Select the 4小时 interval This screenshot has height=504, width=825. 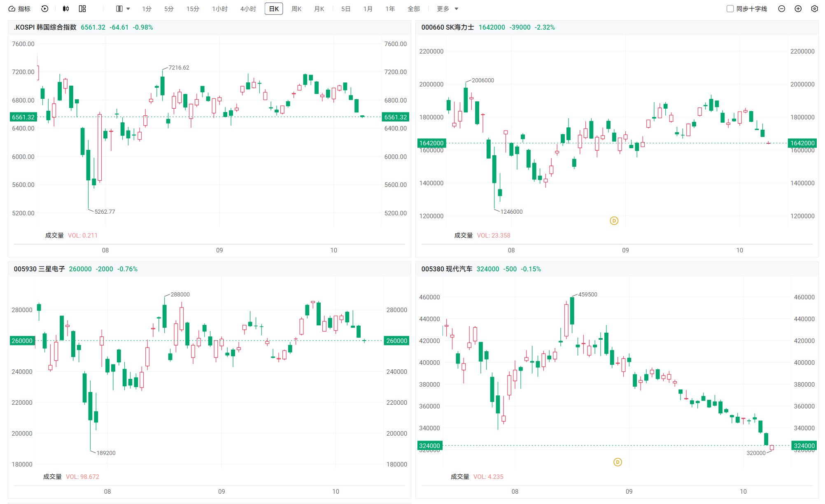tap(248, 9)
